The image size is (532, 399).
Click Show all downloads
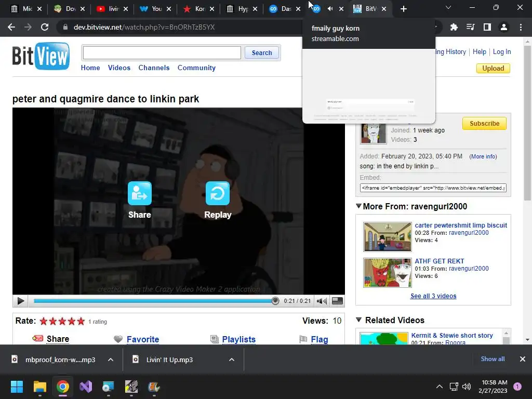493,359
